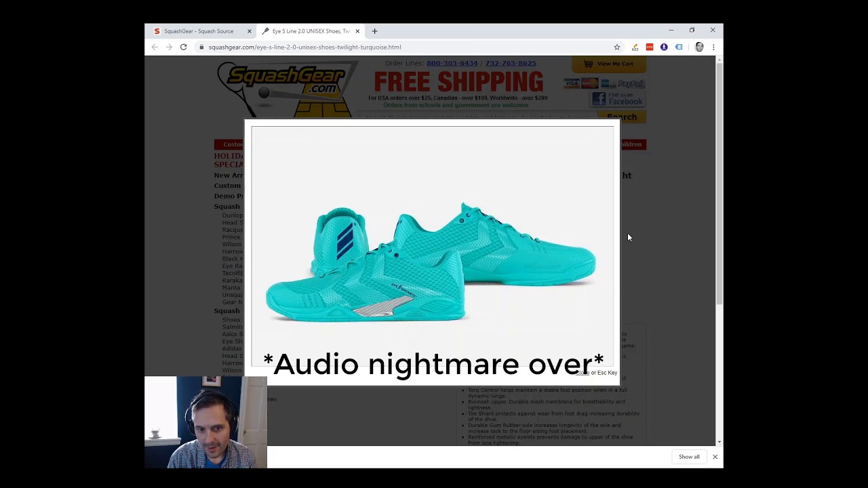Click the SquashGear.com logo
868x488 pixels.
tap(287, 88)
